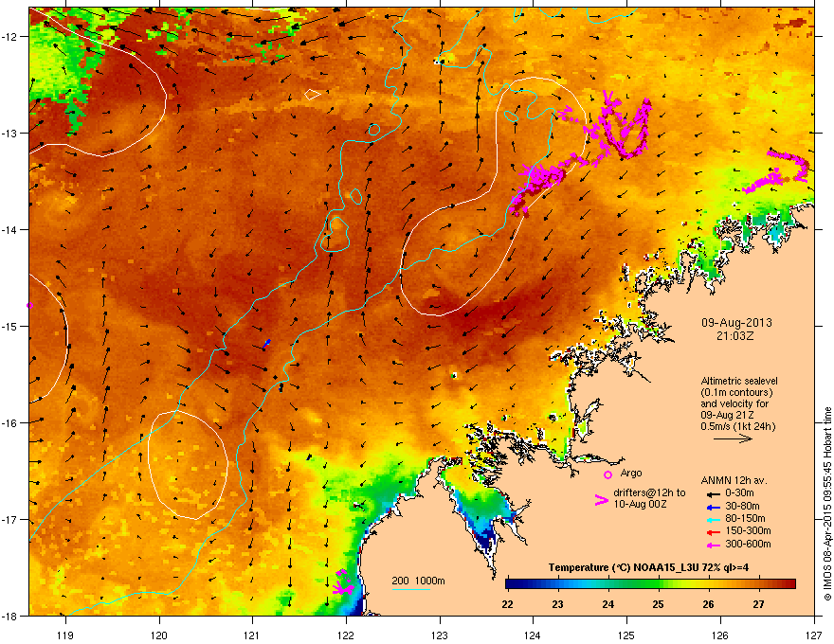Viewport: 834px width, 644px height.
Task: Click the '150-300m' depth label
Action: [x=748, y=530]
